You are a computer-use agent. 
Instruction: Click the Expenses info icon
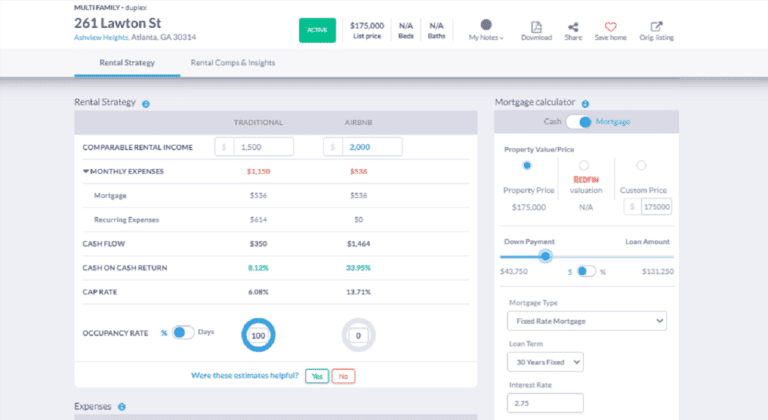122,407
